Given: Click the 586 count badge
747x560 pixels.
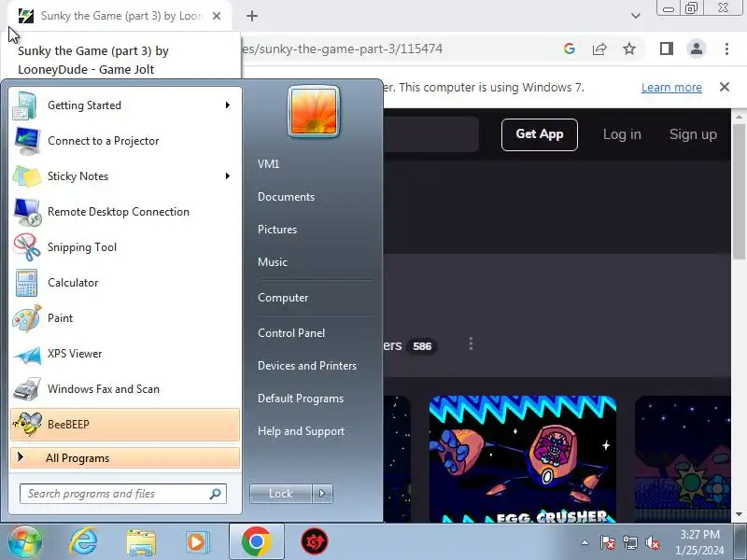Looking at the screenshot, I should click(x=422, y=346).
